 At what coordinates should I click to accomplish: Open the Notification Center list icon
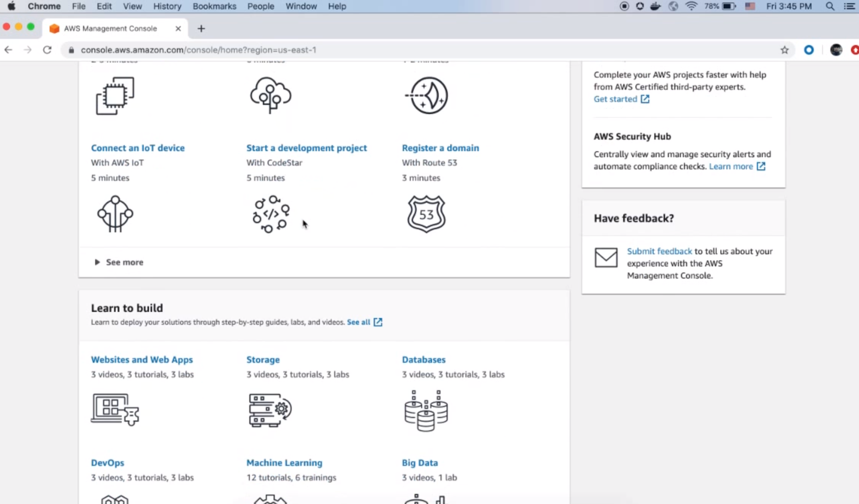(849, 7)
